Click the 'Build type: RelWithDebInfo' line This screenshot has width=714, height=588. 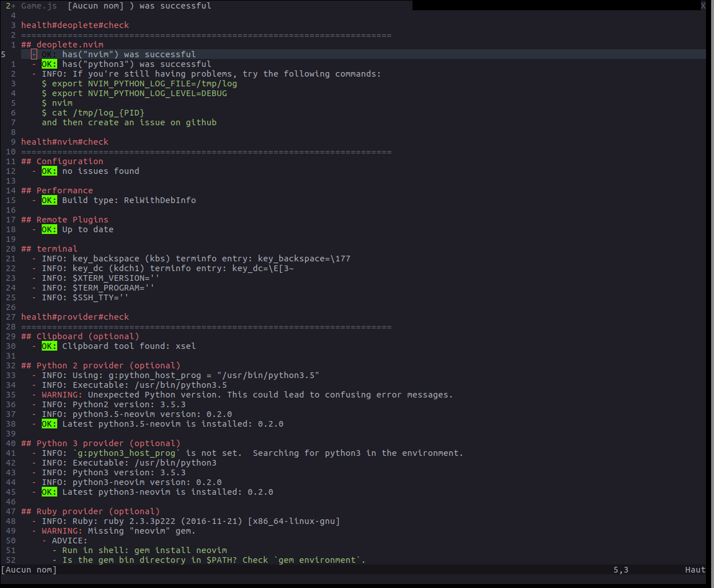pyautogui.click(x=114, y=200)
